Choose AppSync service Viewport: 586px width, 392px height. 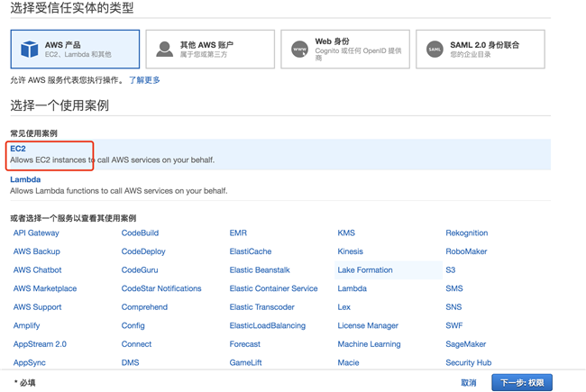click(x=30, y=362)
